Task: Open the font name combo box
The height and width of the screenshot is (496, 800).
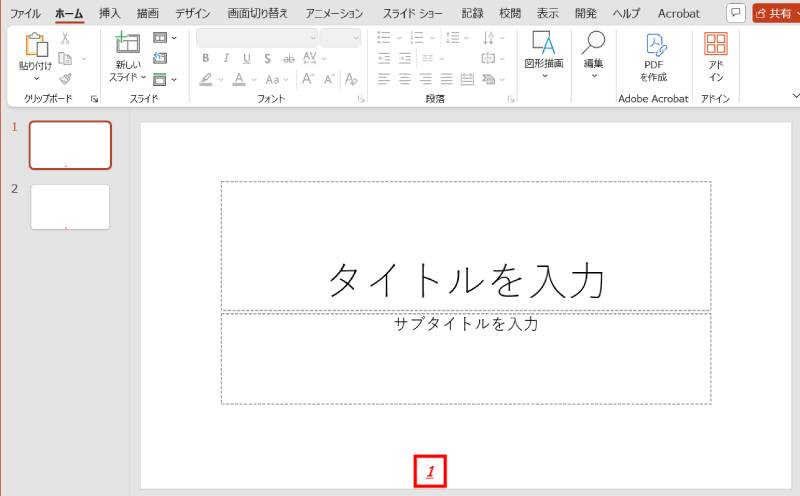Action: pyautogui.click(x=257, y=38)
